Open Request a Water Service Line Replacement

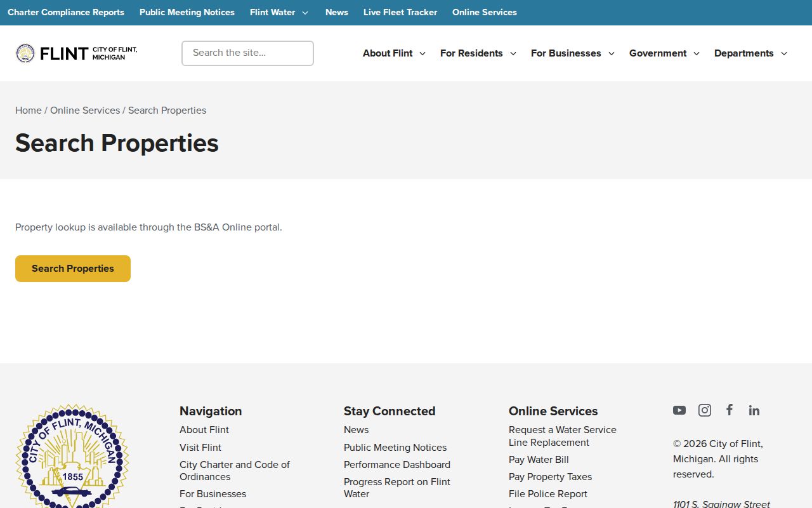(x=563, y=436)
